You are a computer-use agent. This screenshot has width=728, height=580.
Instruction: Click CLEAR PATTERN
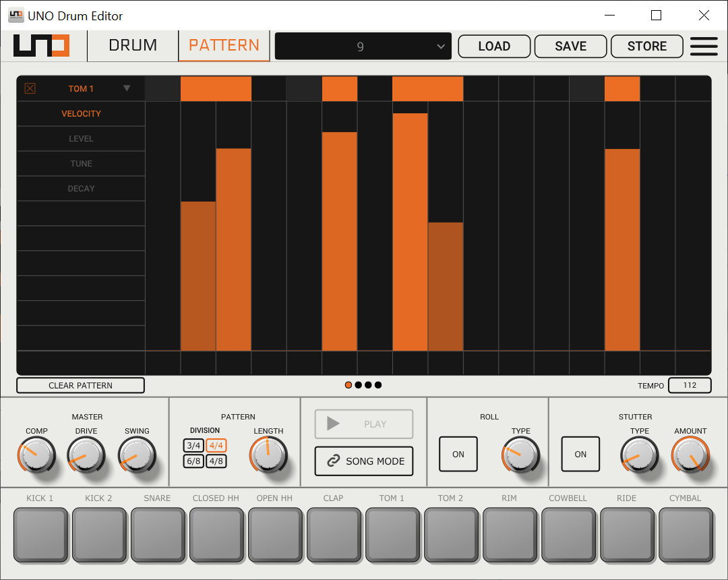click(80, 384)
